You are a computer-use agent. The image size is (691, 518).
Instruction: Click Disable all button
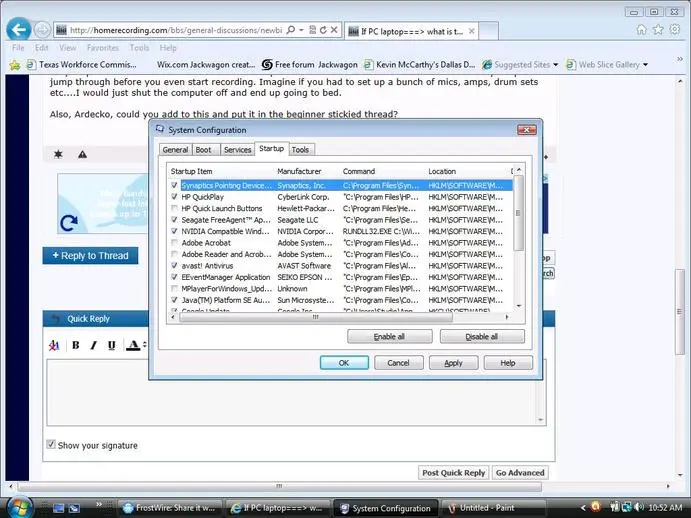[x=482, y=336]
